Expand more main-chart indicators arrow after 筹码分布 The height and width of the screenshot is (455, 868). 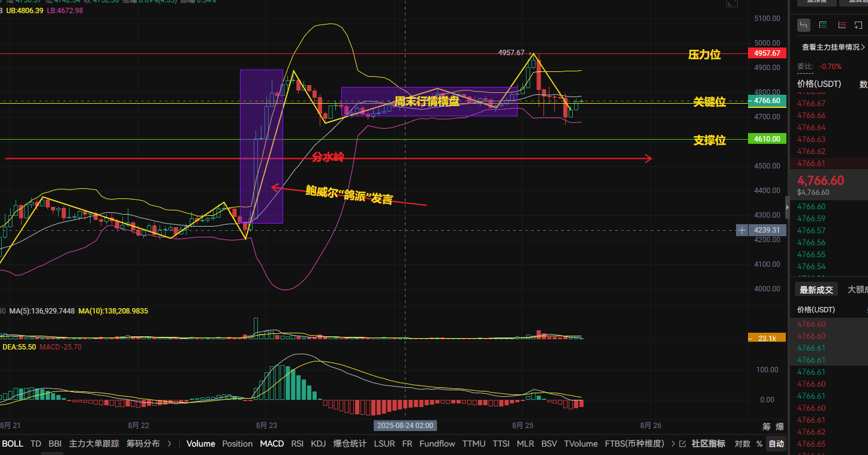(169, 444)
